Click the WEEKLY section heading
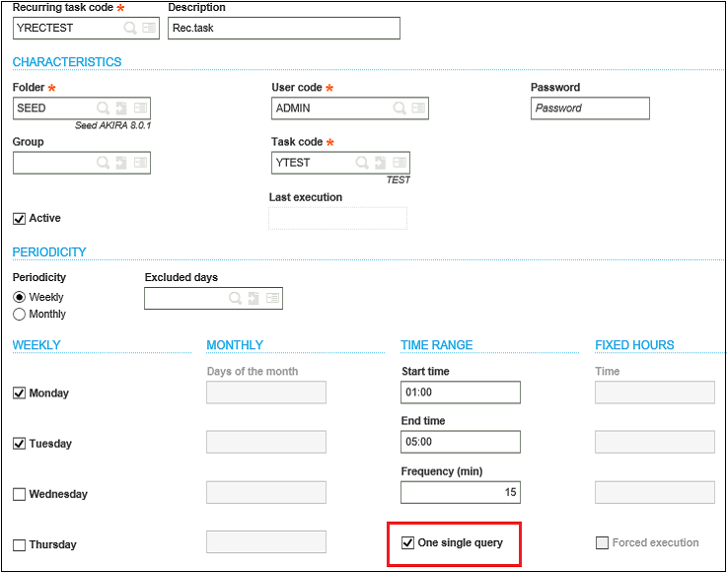The image size is (728, 573). pyautogui.click(x=36, y=345)
